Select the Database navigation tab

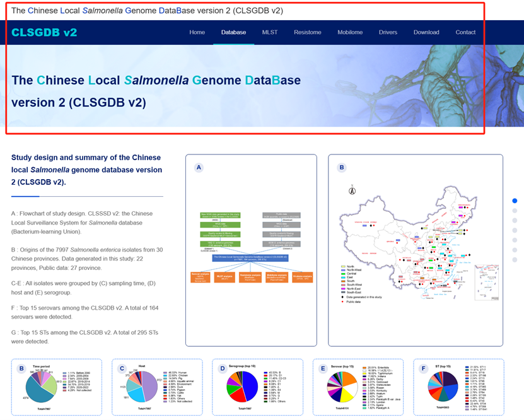click(233, 32)
